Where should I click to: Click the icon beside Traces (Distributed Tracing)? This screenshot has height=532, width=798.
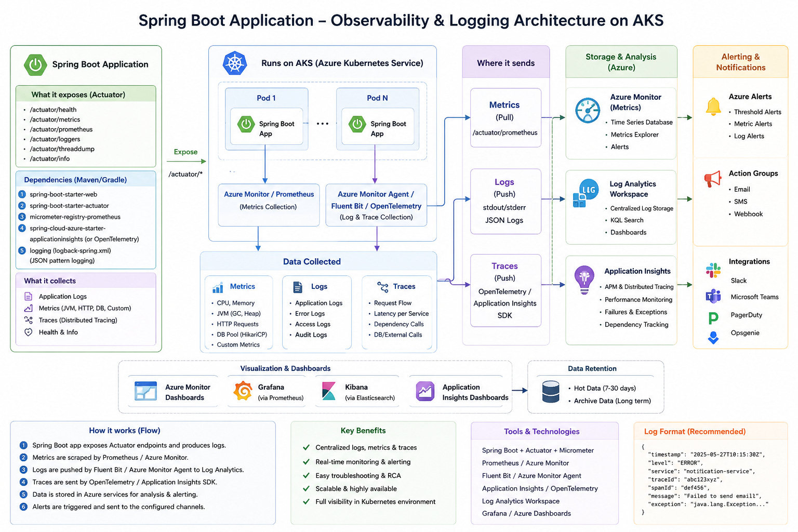(x=29, y=321)
